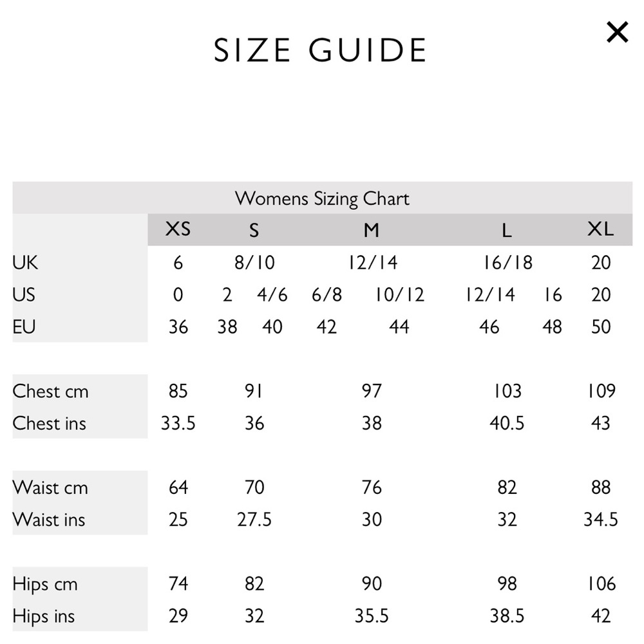Click the chest 40.5 inches value

pos(507,423)
